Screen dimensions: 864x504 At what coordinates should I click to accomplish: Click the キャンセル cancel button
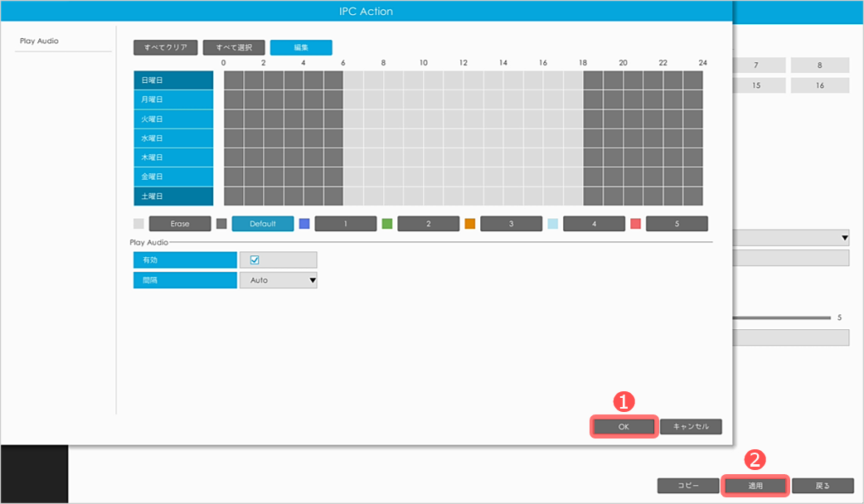pyautogui.click(x=691, y=427)
